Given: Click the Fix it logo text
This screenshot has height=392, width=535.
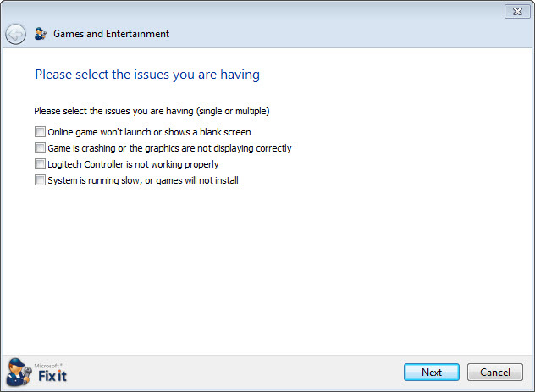Looking at the screenshot, I should pyautogui.click(x=52, y=376).
